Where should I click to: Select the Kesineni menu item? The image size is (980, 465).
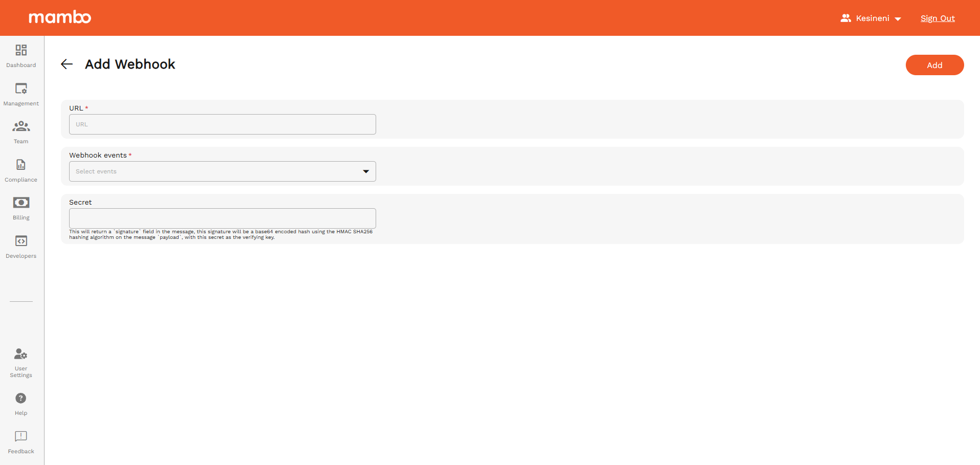pyautogui.click(x=872, y=18)
